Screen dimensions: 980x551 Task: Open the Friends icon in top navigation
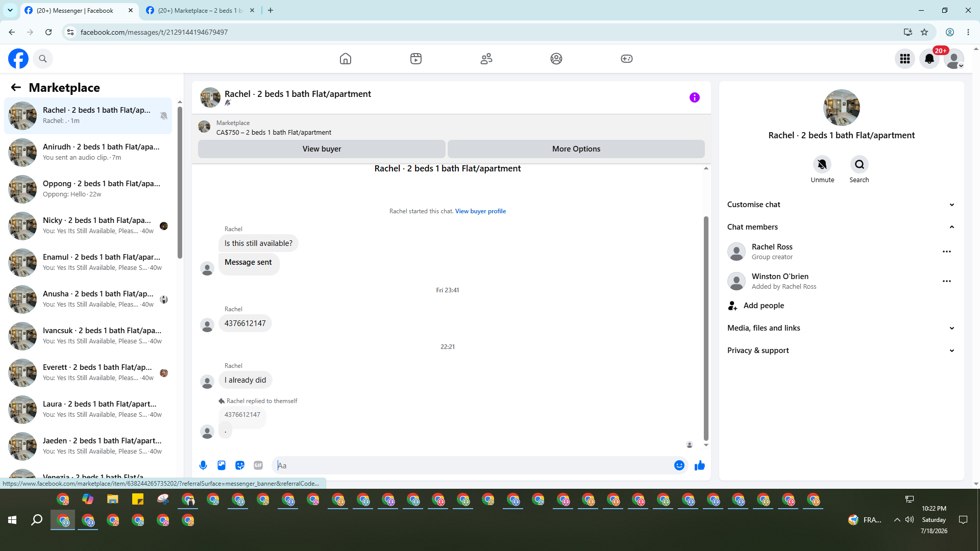[x=486, y=59]
